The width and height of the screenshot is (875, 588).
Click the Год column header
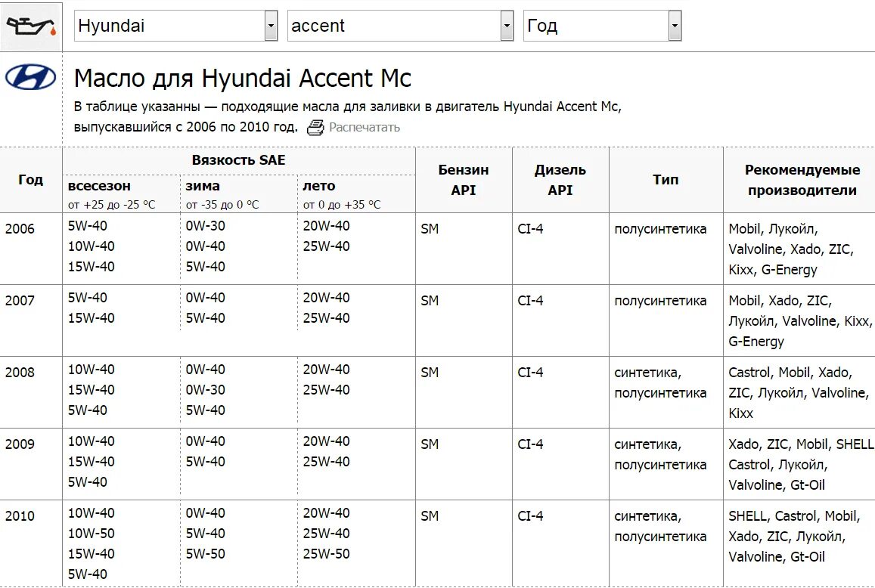pyautogui.click(x=31, y=180)
